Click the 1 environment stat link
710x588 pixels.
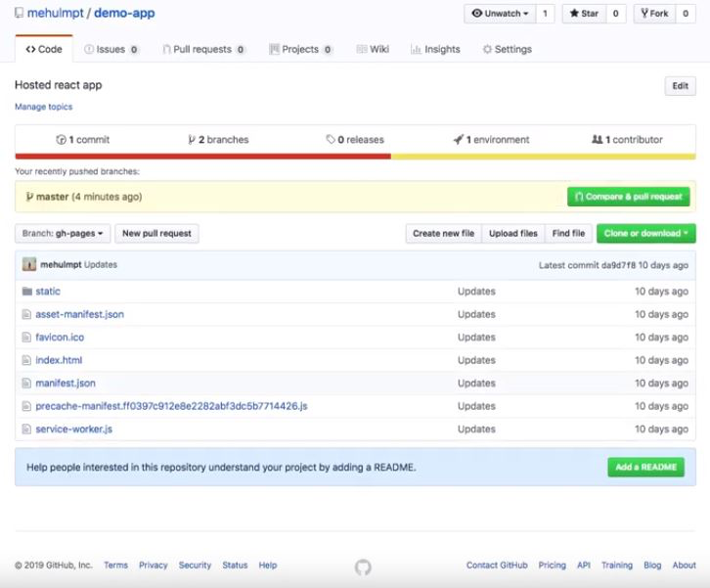(491, 140)
